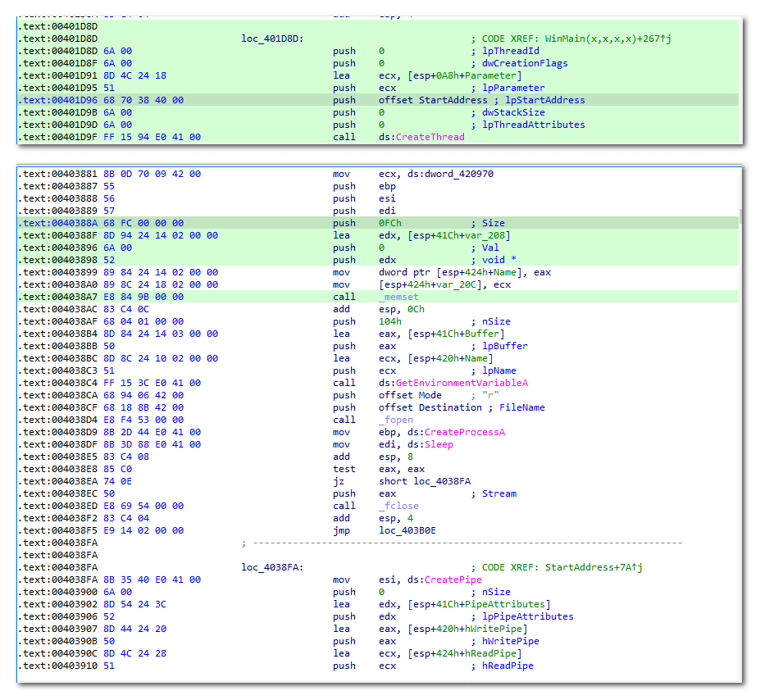Image resolution: width=760 pixels, height=700 pixels.
Task: Click the opcode bytes FF 15 94 E0 41 00
Action: point(152,137)
